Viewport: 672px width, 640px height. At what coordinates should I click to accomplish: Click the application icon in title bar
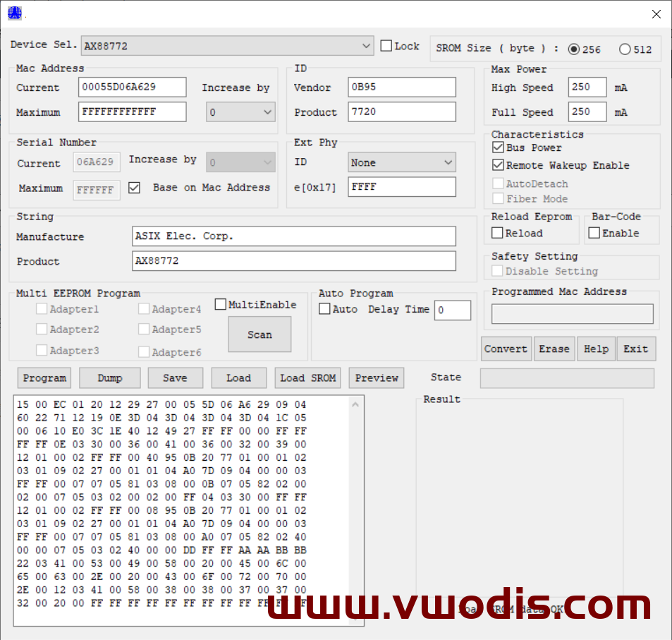click(14, 13)
